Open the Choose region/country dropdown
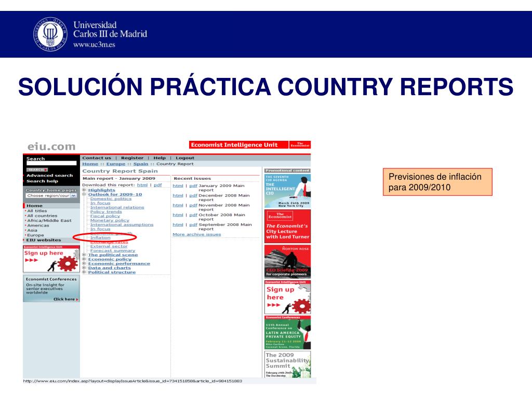Viewport: 532px width, 399px height. click(x=51, y=196)
